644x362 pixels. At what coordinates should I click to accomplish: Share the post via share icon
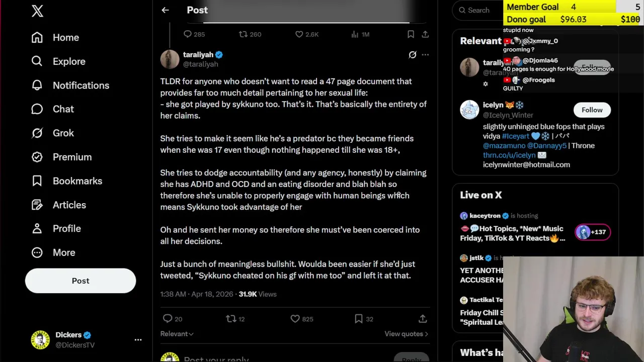(423, 319)
